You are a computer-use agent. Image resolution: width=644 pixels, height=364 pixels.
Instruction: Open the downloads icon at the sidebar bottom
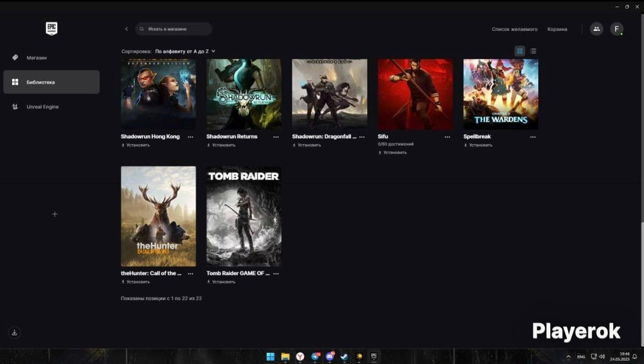tap(14, 333)
